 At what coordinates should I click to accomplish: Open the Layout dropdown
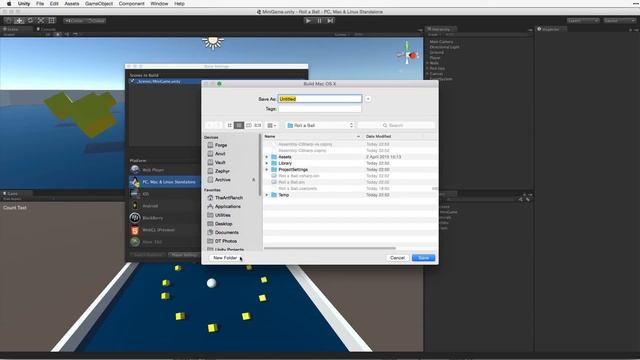tap(620, 20)
